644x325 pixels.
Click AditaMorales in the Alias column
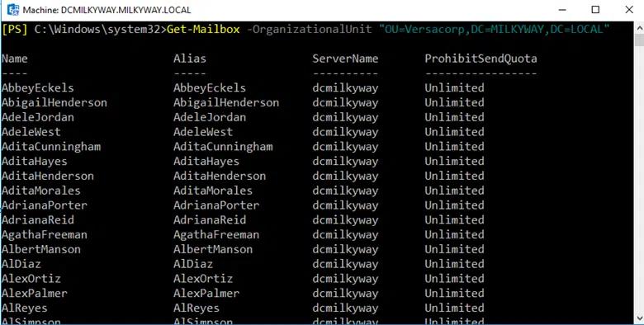213,191
